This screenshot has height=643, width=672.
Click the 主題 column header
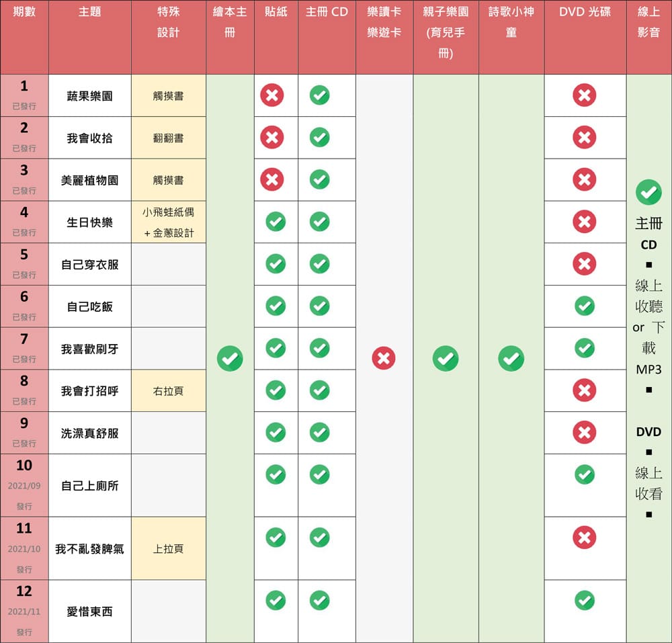coord(89,37)
